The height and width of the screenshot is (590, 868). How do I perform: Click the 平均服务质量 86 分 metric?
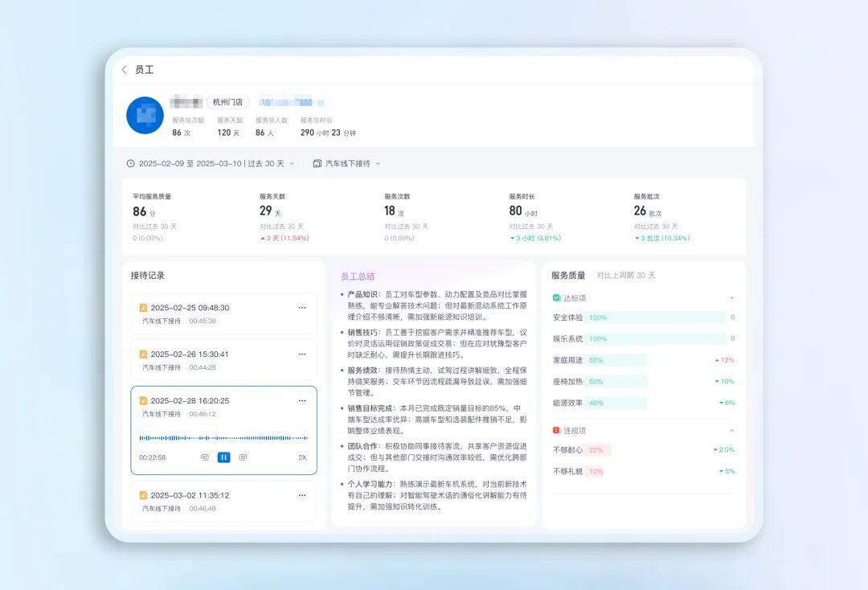tap(154, 217)
